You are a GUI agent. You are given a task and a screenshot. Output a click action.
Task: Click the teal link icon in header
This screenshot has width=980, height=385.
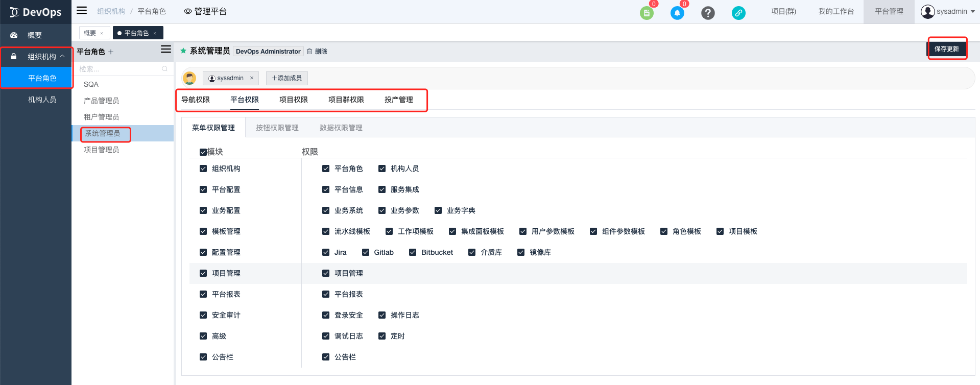(x=738, y=13)
